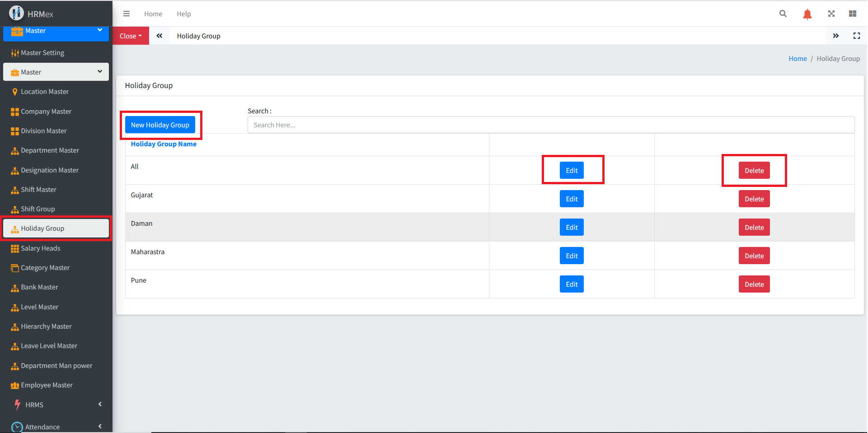
Task: Toggle fullscreen for Holiday Group tab
Action: [x=856, y=36]
